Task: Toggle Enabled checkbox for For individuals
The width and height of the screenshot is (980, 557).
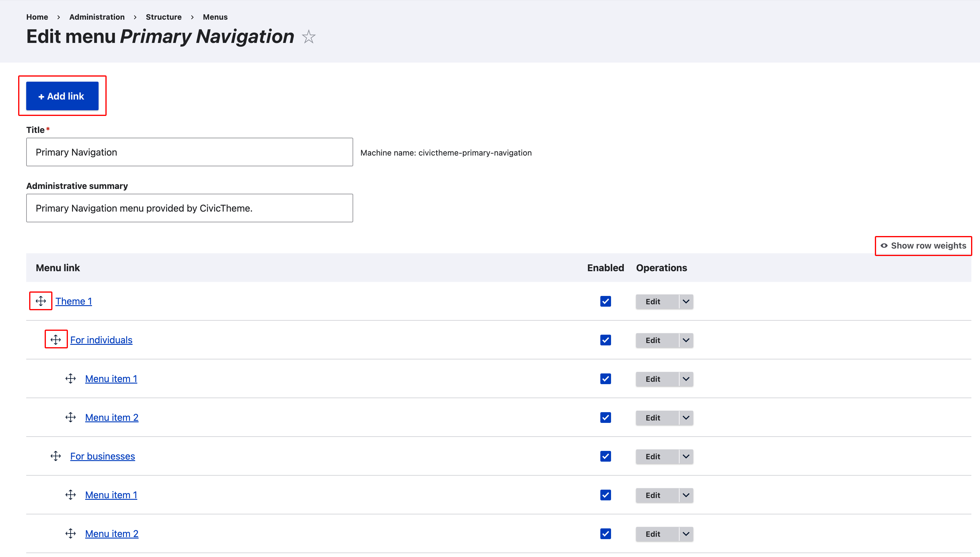Action: [x=605, y=340]
